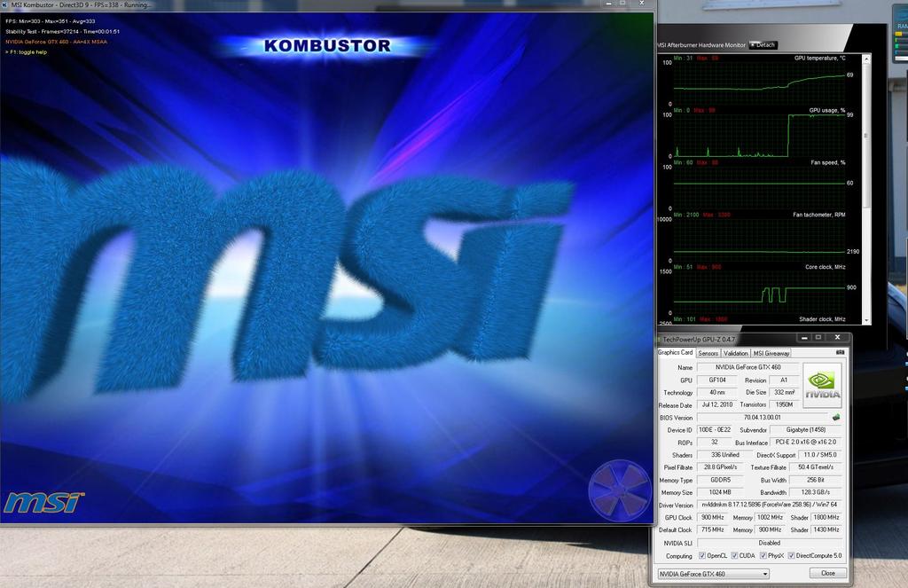Click the MSI Kombustor title bar icon
Screen dimensions: 908x588
(x=4, y=4)
